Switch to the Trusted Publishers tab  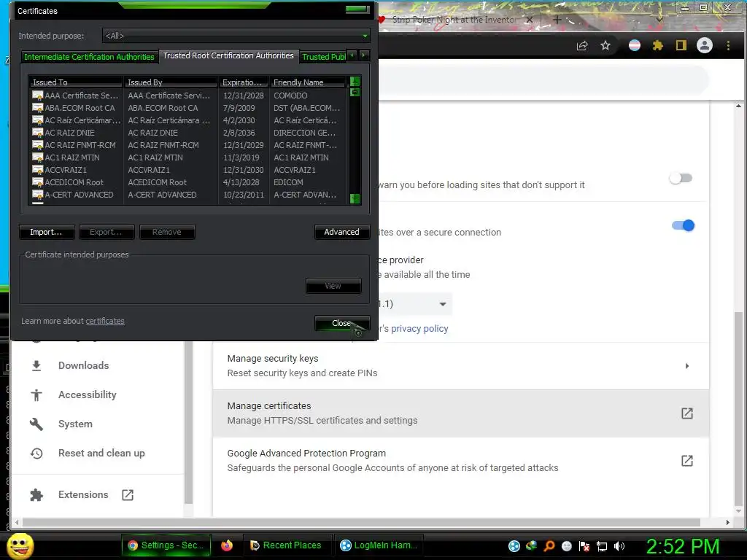[x=323, y=57]
